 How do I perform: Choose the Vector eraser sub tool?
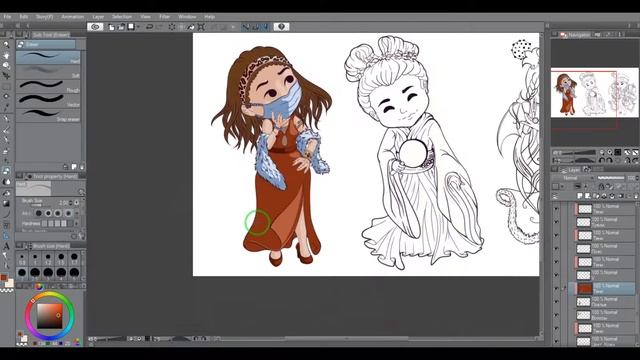coord(48,101)
